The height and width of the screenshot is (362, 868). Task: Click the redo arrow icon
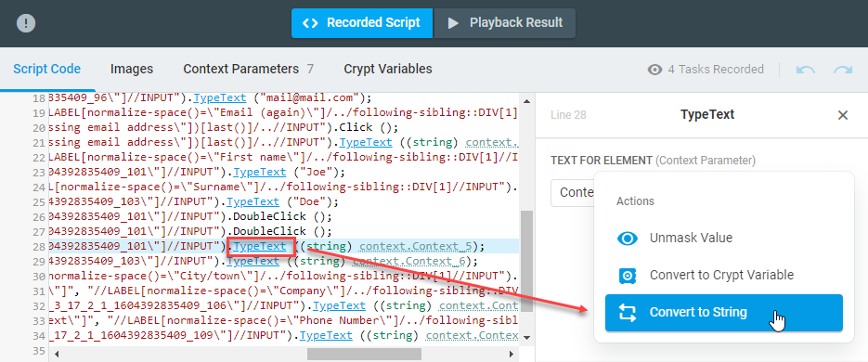coord(843,70)
